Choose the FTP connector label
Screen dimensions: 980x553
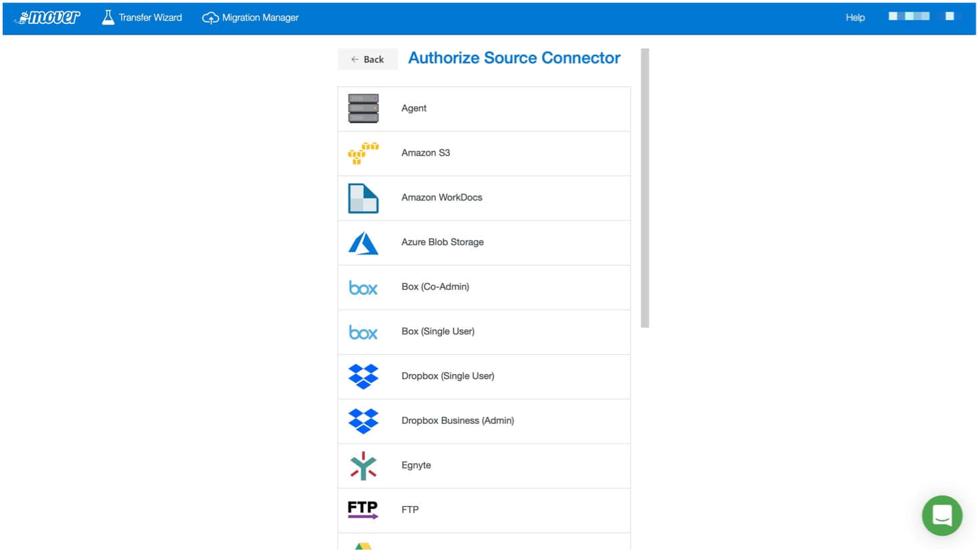(410, 510)
